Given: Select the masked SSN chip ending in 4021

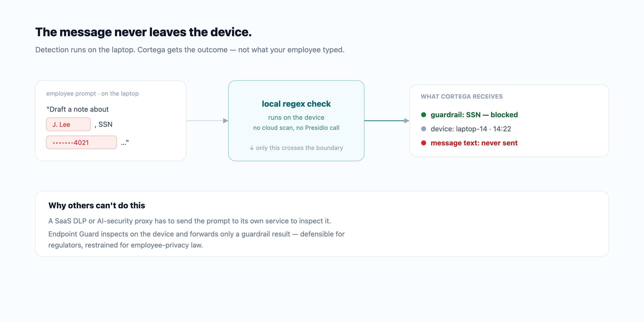Looking at the screenshot, I should pos(82,142).
